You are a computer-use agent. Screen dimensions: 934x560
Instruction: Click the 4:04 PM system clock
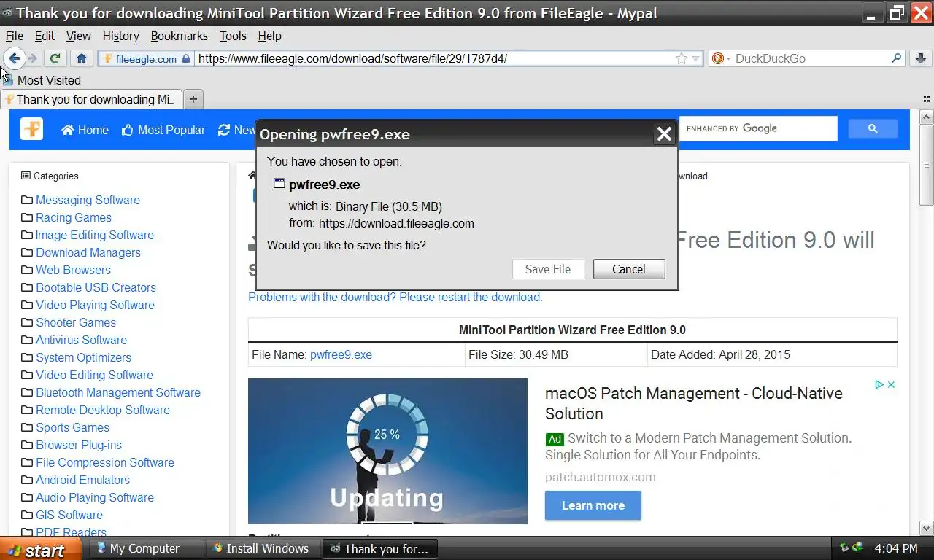(x=895, y=548)
